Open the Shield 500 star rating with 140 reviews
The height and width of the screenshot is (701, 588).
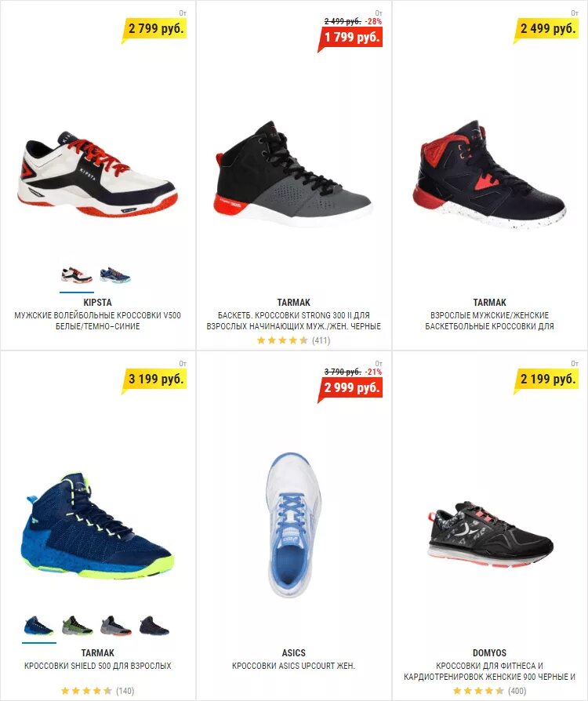pyautogui.click(x=97, y=691)
